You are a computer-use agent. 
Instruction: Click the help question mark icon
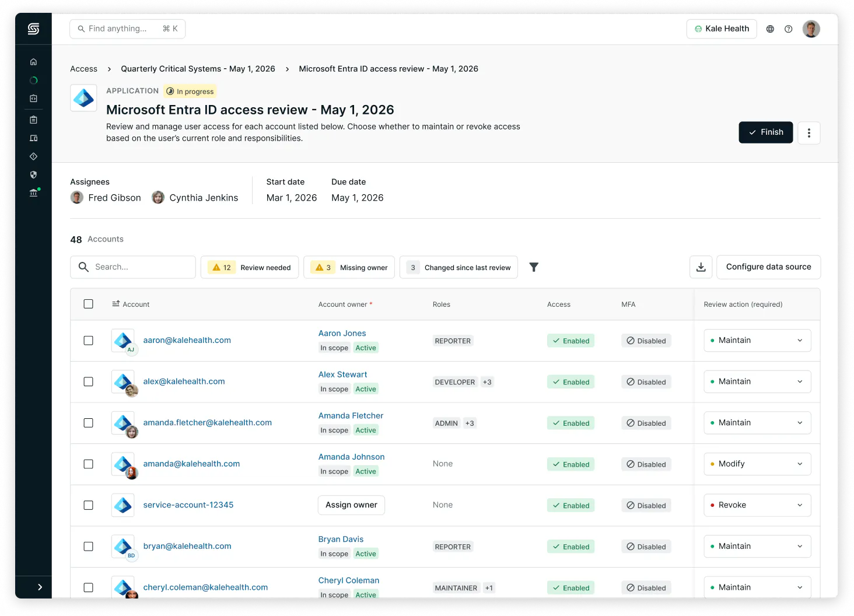tap(788, 29)
